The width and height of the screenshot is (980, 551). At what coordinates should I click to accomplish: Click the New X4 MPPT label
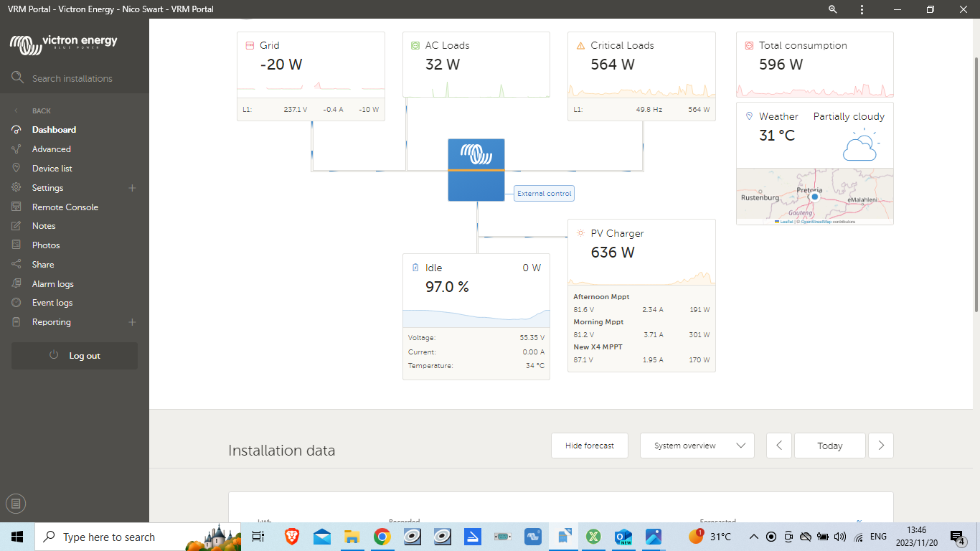pos(598,347)
